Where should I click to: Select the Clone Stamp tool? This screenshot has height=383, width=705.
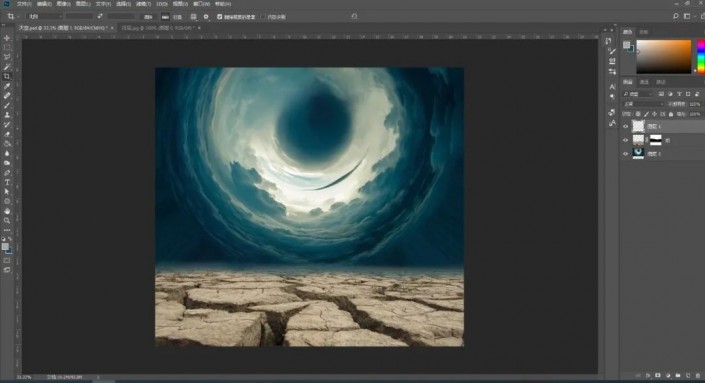[x=7, y=115]
